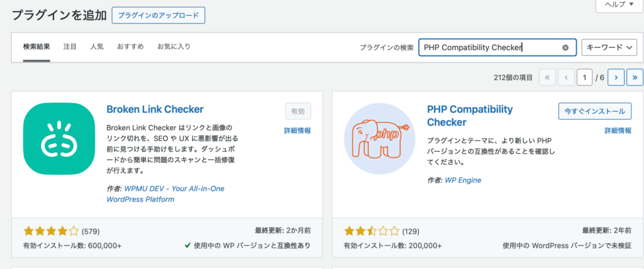The image size is (644, 269).
Task: Open 詳細情報 for PHP Compatibility Checker
Action: pyautogui.click(x=618, y=131)
